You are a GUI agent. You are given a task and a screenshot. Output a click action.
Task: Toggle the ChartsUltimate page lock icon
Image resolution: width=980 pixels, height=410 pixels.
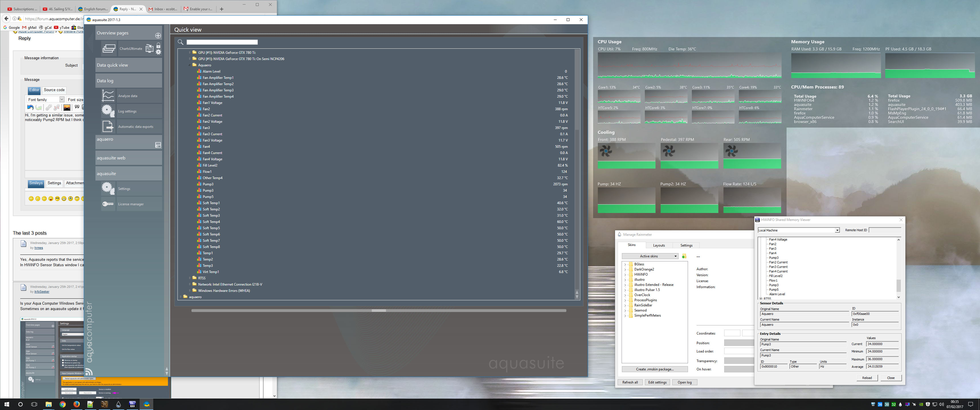click(158, 46)
